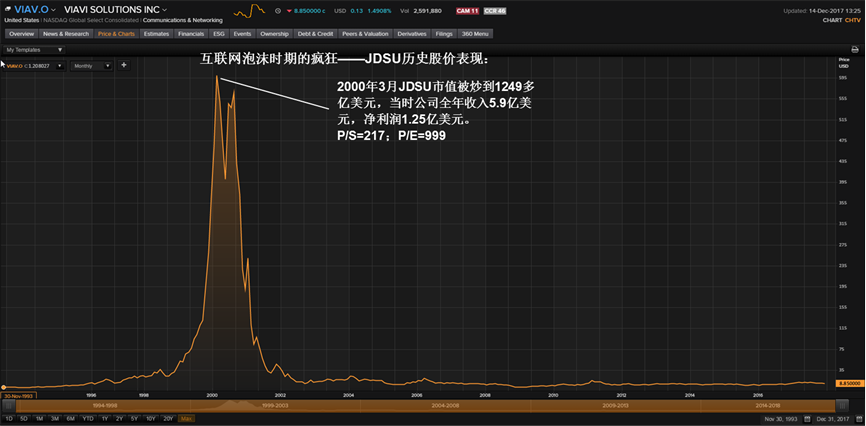Expand the VIAV.O series dropdown
This screenshot has height=426, width=866.
click(x=59, y=65)
